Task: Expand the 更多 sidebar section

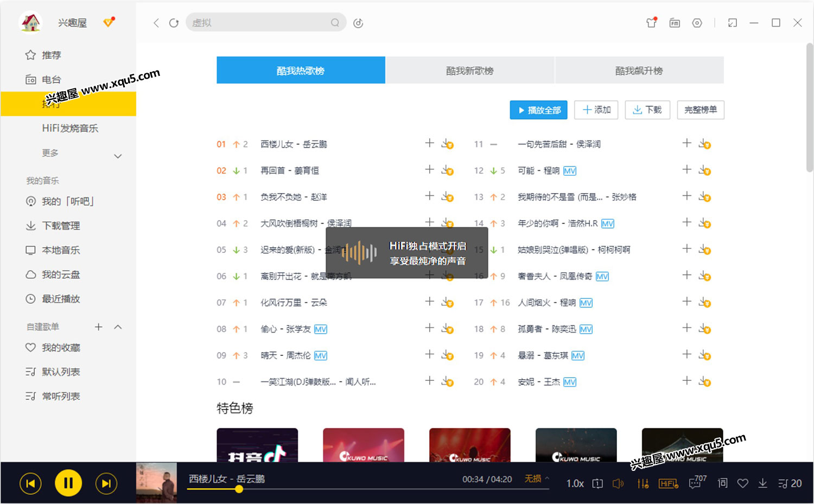Action: [118, 156]
